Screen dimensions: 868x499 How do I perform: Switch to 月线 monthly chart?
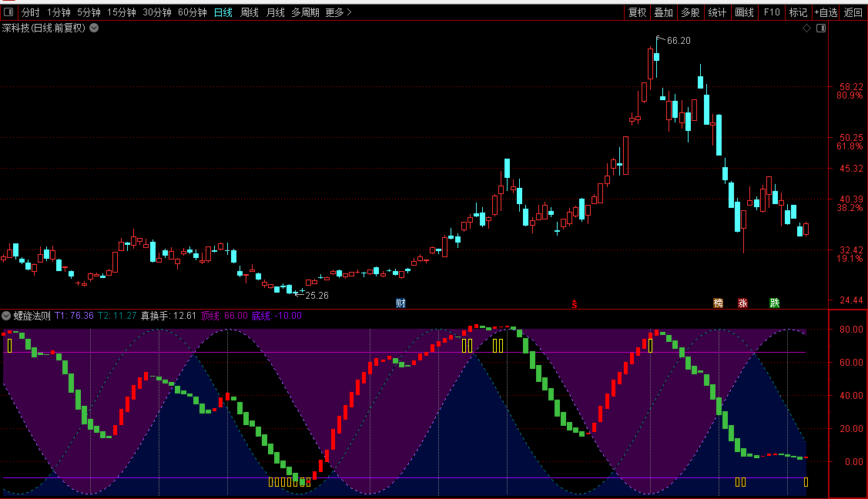click(275, 12)
